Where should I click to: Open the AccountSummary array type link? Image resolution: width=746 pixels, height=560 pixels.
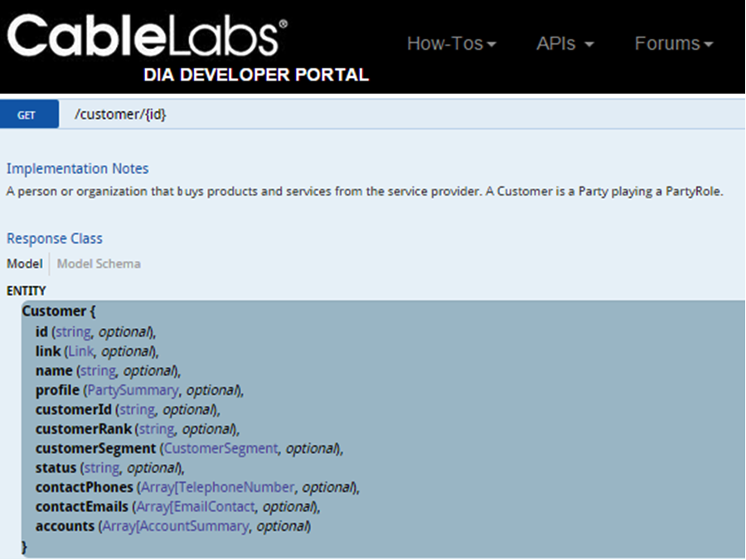click(x=175, y=526)
